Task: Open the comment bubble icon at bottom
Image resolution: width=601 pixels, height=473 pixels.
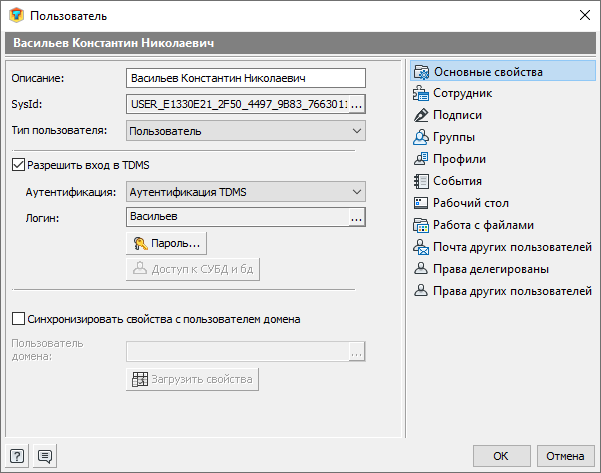Action: click(x=45, y=456)
